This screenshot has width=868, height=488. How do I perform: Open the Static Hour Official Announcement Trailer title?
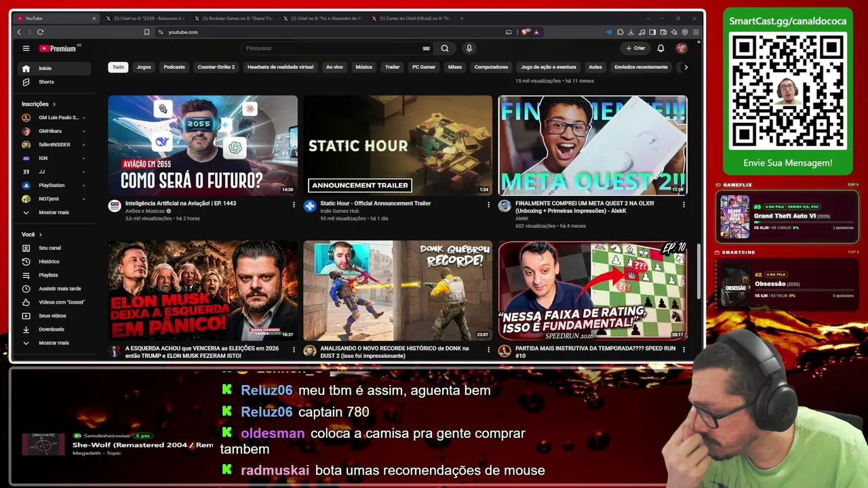pos(376,203)
